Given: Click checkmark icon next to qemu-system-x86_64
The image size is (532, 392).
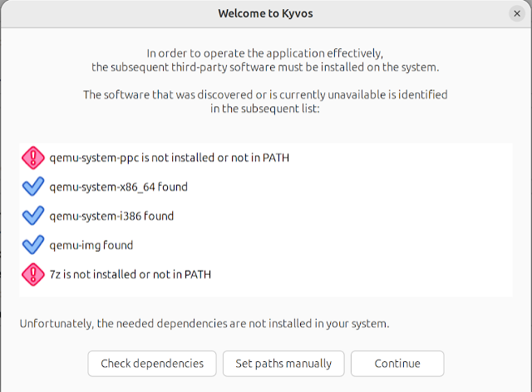Looking at the screenshot, I should [33, 187].
